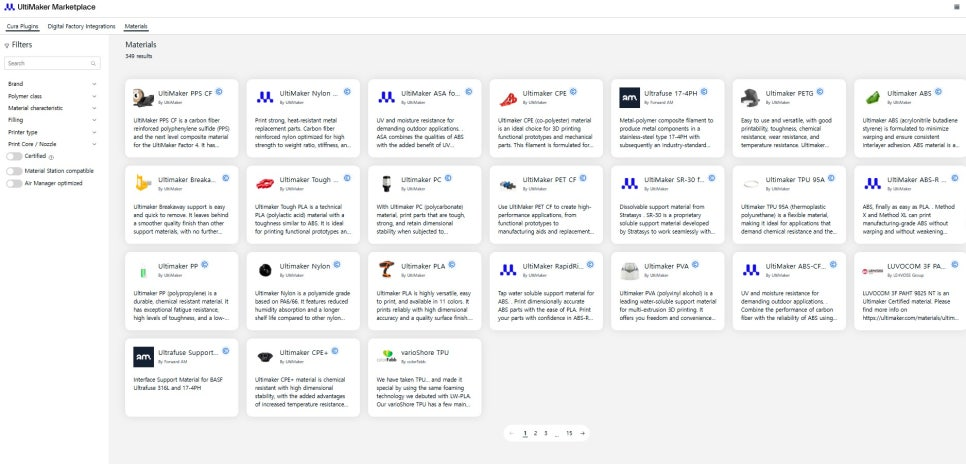Viewport: 966px width, 464px height.
Task: Expand the Print Core / Nozzle filter
Action: pos(52,144)
